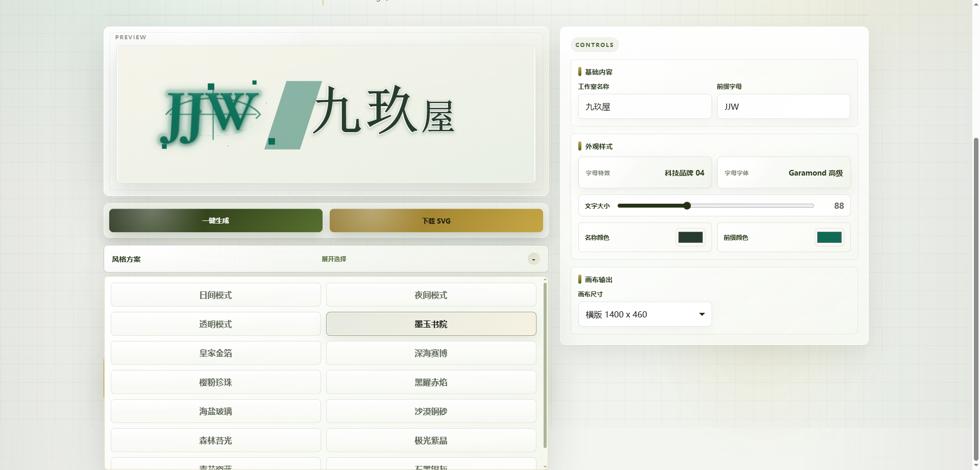Click the 基础内容 section heading
980x470 pixels.
coord(598,72)
